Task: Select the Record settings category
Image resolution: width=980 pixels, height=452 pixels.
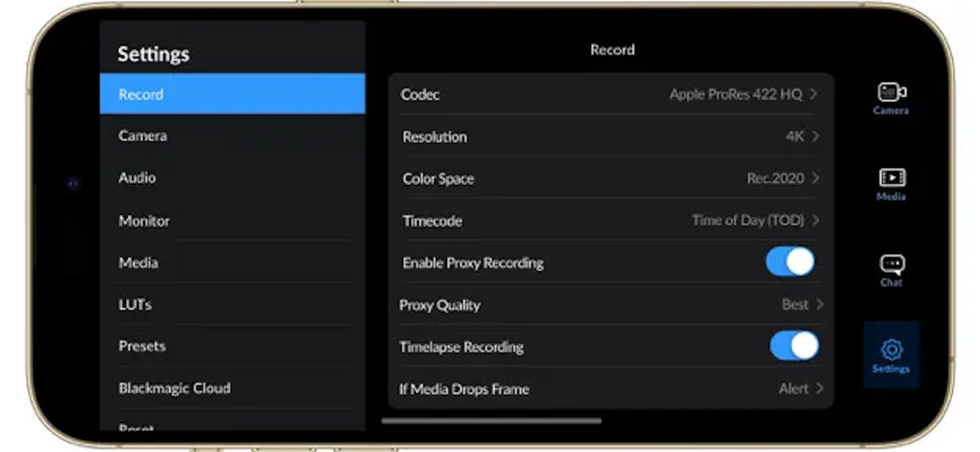Action: pyautogui.click(x=233, y=94)
